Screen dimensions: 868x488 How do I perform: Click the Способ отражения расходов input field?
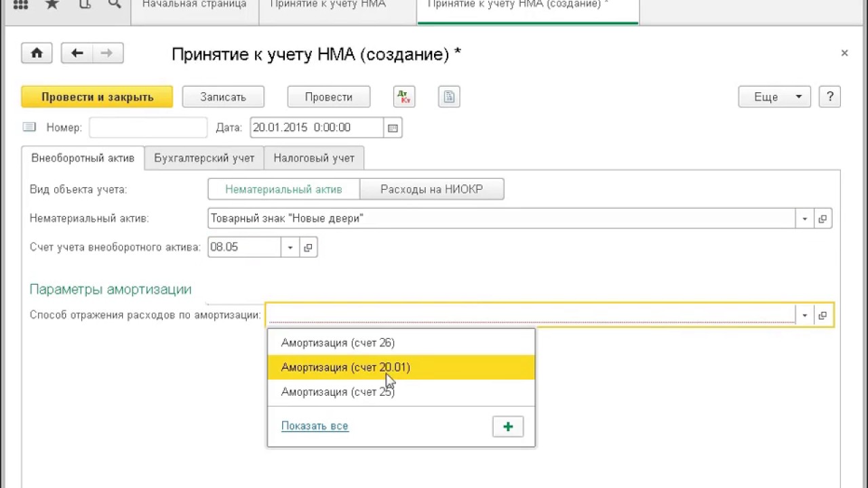(x=531, y=315)
